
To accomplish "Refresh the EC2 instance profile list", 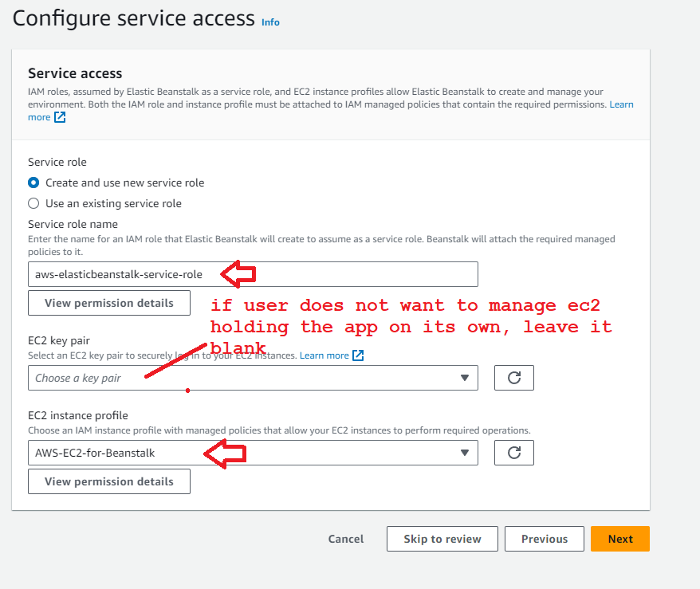I will pyautogui.click(x=514, y=453).
